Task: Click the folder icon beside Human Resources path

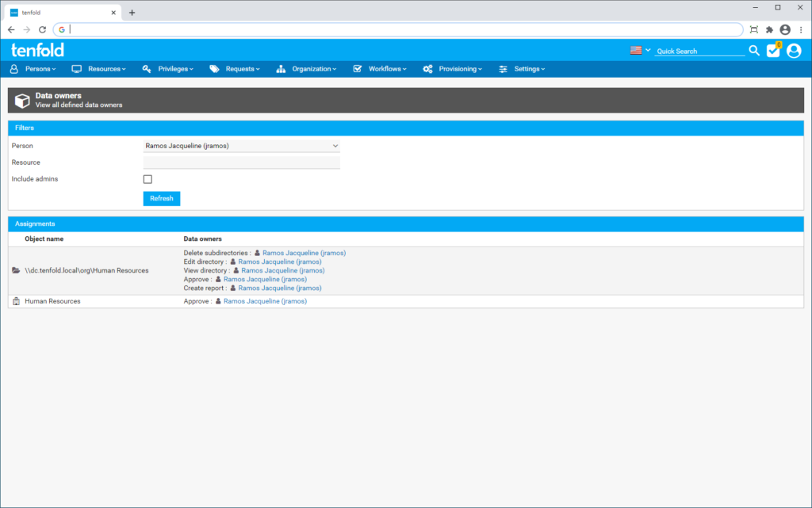Action: 13,269
